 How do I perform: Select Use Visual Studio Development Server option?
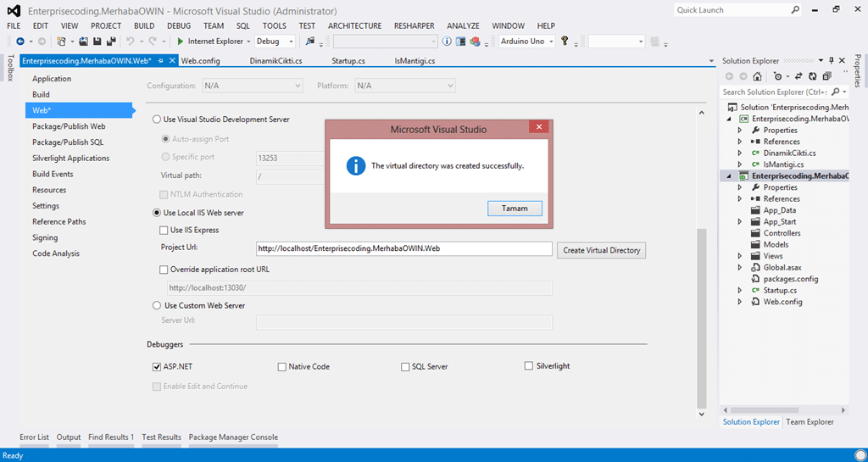[x=157, y=119]
